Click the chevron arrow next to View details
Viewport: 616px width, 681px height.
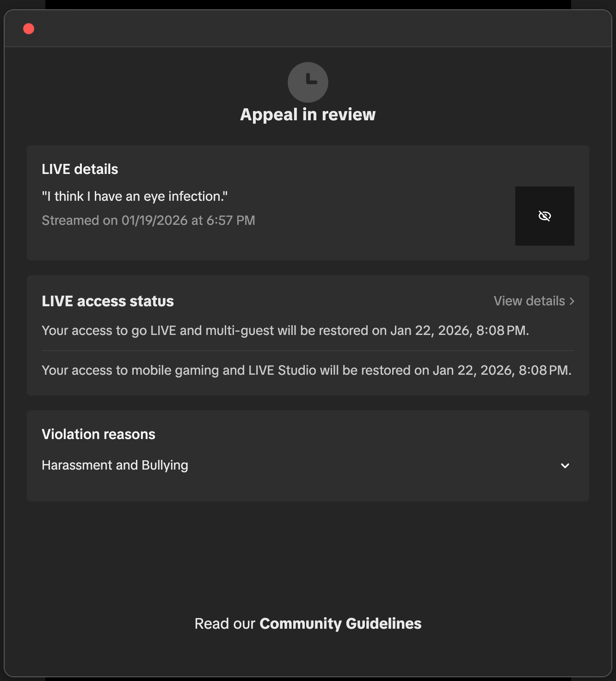pos(572,301)
